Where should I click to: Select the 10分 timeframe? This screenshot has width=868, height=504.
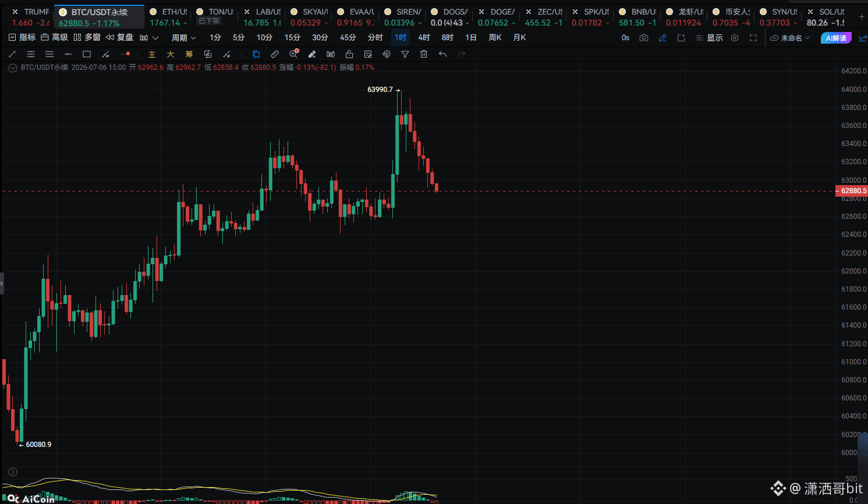(x=264, y=38)
